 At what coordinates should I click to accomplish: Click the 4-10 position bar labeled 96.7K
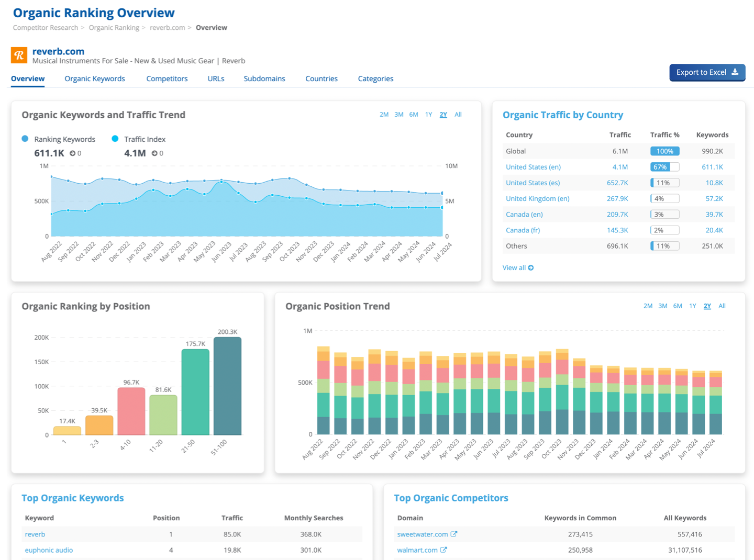(x=131, y=411)
